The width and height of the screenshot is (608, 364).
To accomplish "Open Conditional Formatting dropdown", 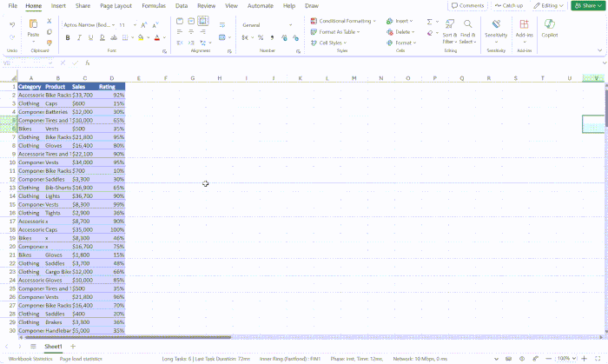I will pos(344,21).
